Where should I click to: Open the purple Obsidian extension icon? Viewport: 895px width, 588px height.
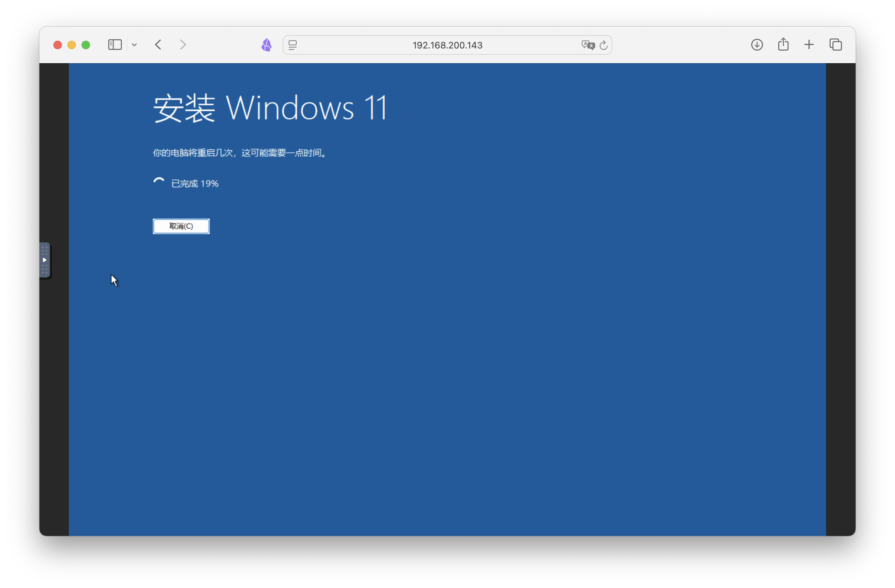266,45
